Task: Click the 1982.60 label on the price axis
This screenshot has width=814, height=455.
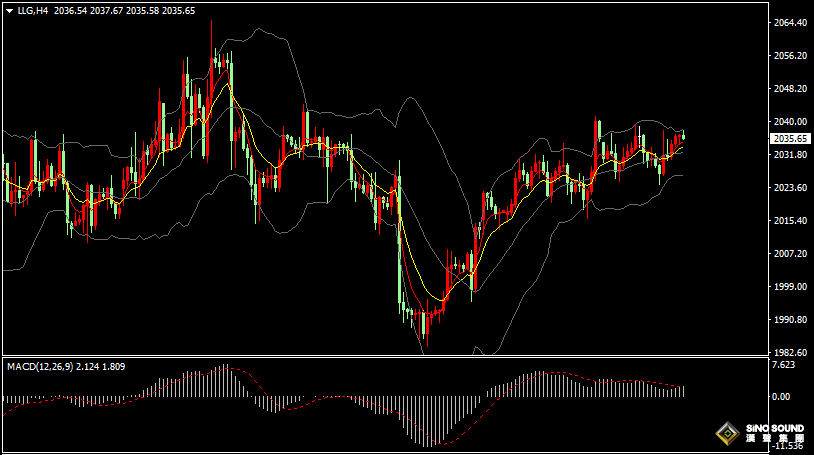Action: point(790,353)
